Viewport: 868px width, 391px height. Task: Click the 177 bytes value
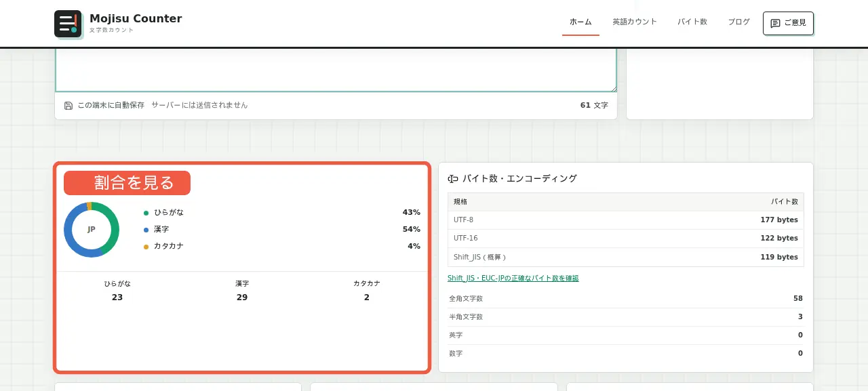pyautogui.click(x=779, y=220)
